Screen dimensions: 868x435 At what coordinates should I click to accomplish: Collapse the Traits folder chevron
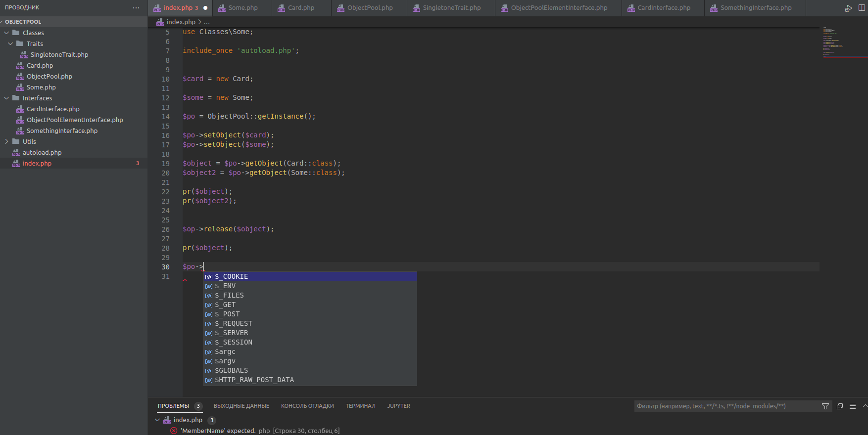click(10, 43)
